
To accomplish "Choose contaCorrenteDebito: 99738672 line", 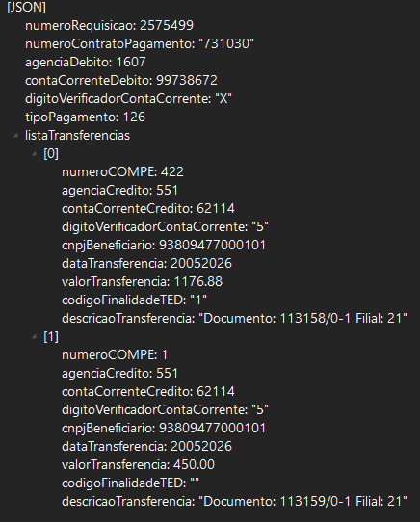I will [x=121, y=81].
